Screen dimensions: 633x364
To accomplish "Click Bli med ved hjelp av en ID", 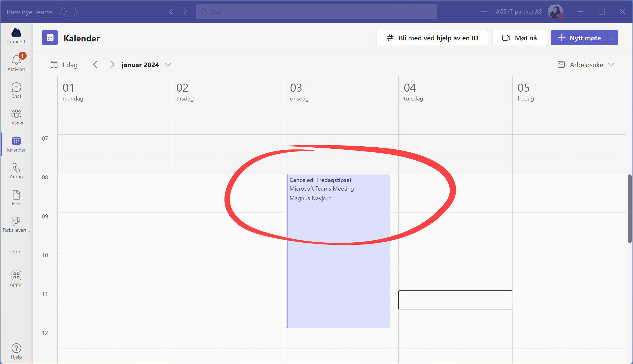I will (x=432, y=38).
